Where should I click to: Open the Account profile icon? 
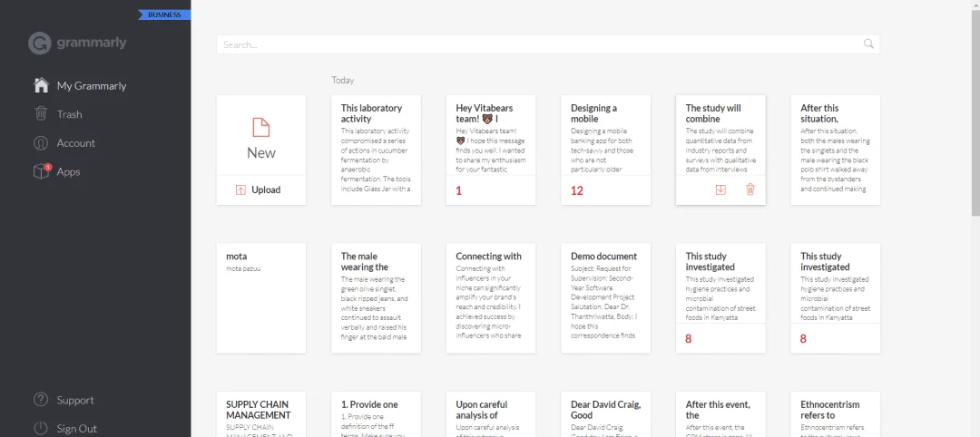[x=41, y=143]
